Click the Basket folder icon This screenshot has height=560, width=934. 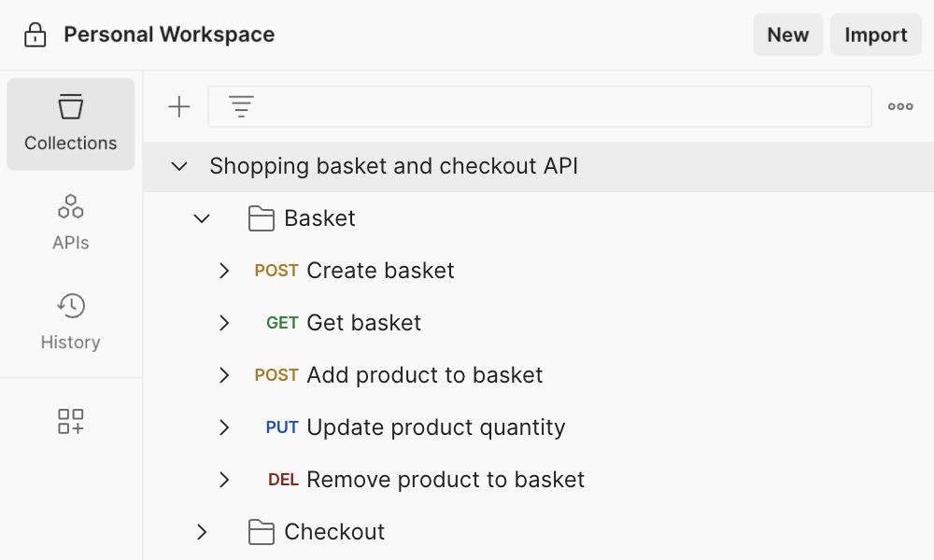pyautogui.click(x=262, y=218)
